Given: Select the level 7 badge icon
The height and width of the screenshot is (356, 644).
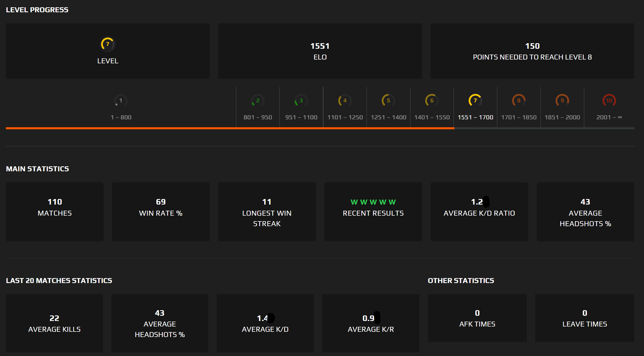Looking at the screenshot, I should point(108,44).
